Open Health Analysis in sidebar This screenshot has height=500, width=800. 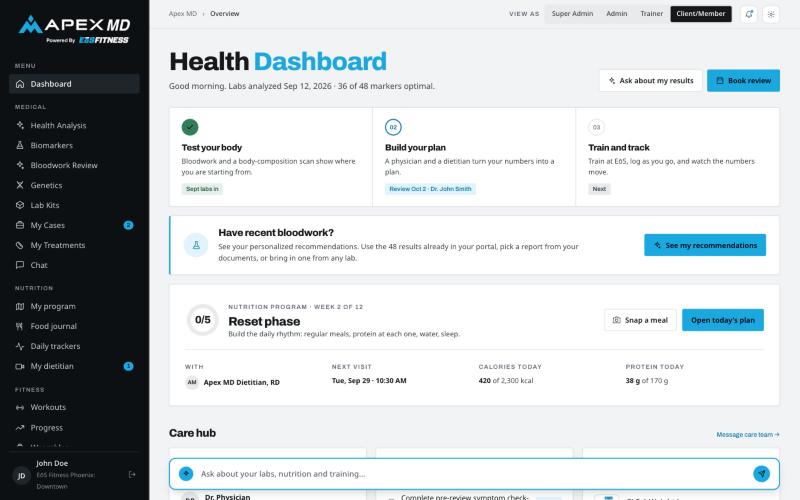[74, 125]
